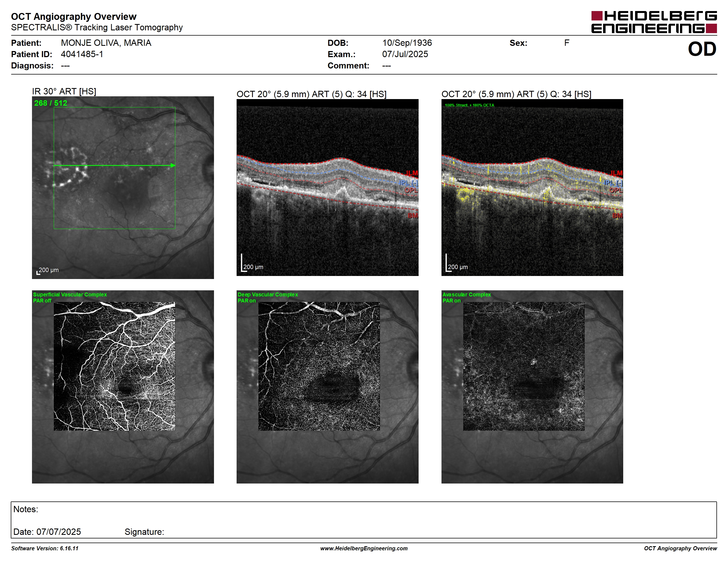Click the right OCT 20° (5.9 mm) heading
The image size is (728, 563).
click(x=516, y=94)
